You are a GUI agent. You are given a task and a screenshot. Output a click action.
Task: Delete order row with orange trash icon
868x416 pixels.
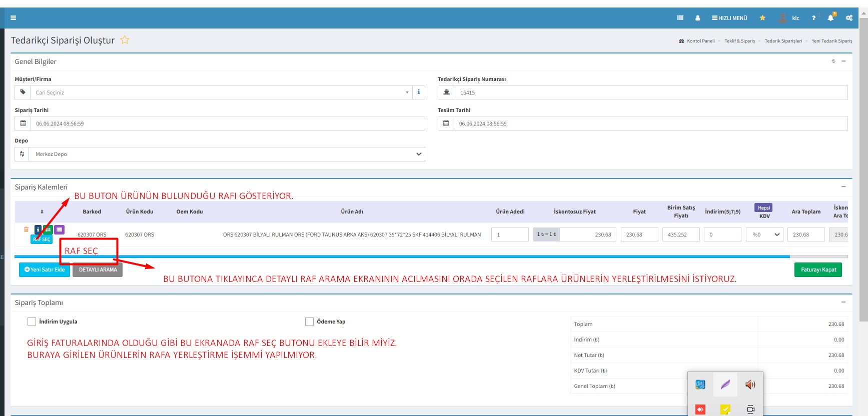click(26, 229)
